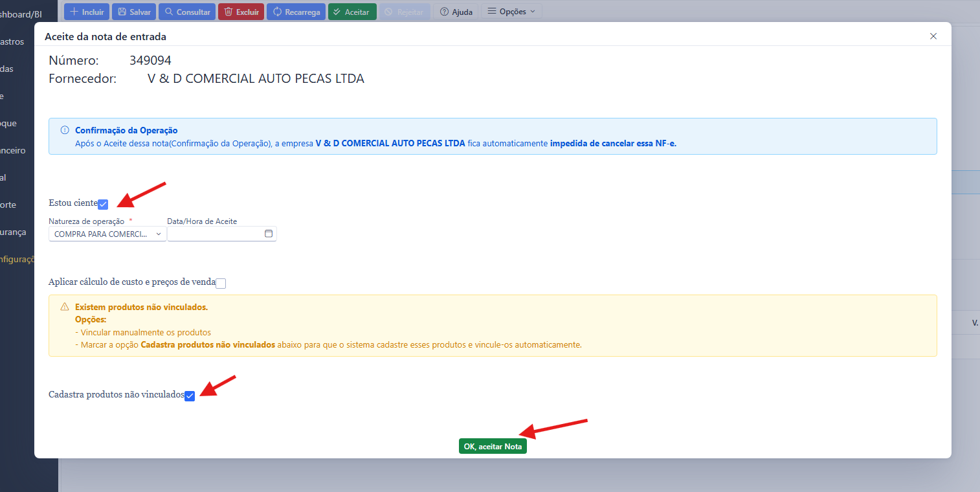Enable Aplicar cálculo de custo e preços checkbox

click(221, 283)
